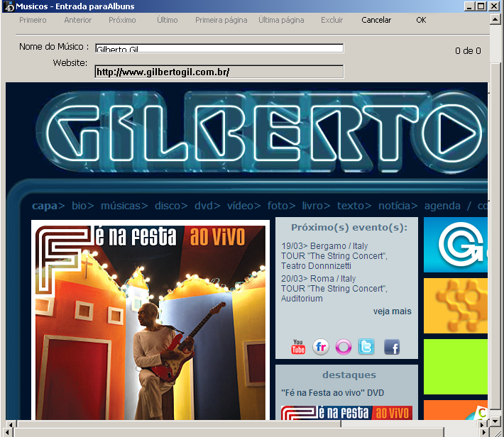Open the "Fé na Festa ao vivo" DVD link

point(332,392)
